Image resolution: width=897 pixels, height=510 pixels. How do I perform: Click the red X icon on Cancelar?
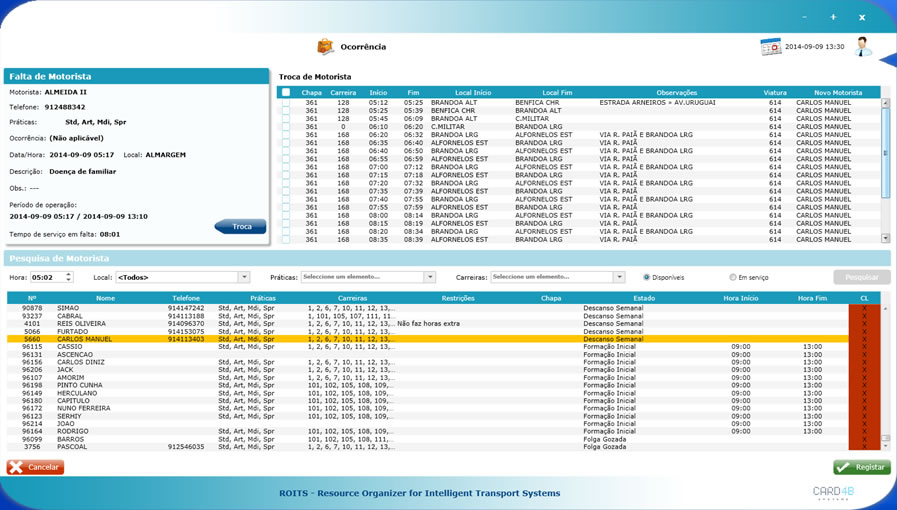[16, 467]
